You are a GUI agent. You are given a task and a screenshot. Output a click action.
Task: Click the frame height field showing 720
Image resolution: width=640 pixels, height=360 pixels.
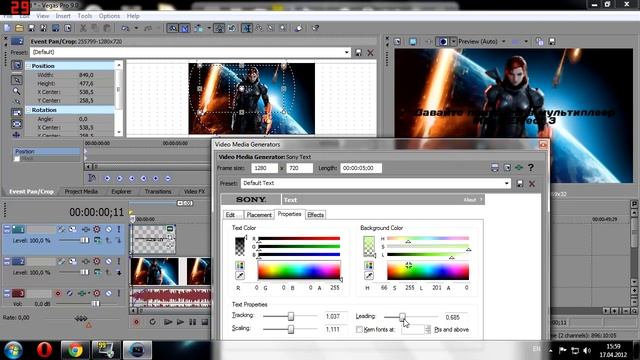299,168
